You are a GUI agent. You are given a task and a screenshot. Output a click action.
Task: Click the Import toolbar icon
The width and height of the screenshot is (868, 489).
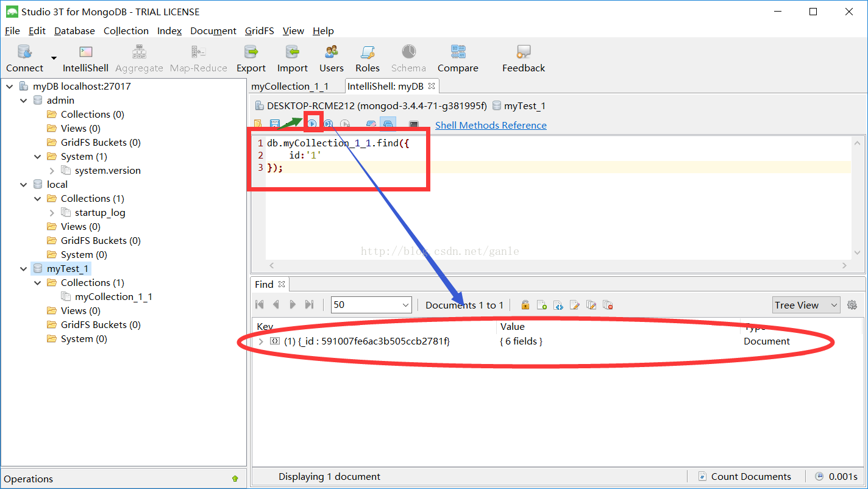coord(293,59)
